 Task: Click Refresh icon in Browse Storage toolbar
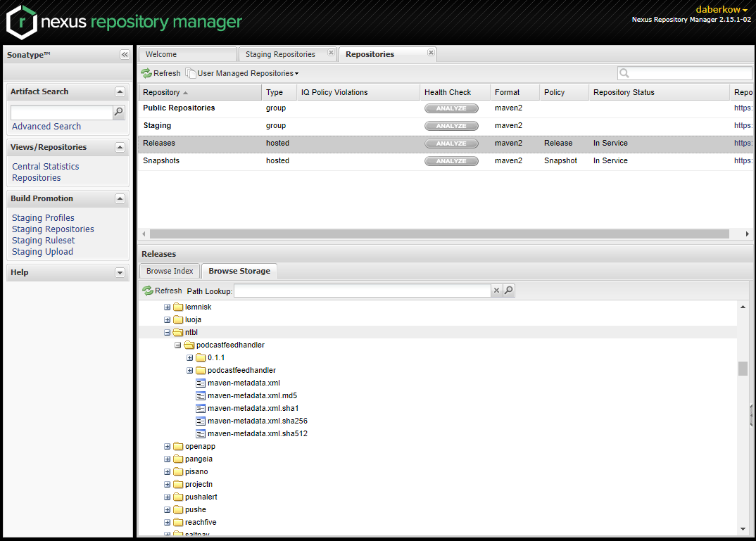[x=148, y=291]
